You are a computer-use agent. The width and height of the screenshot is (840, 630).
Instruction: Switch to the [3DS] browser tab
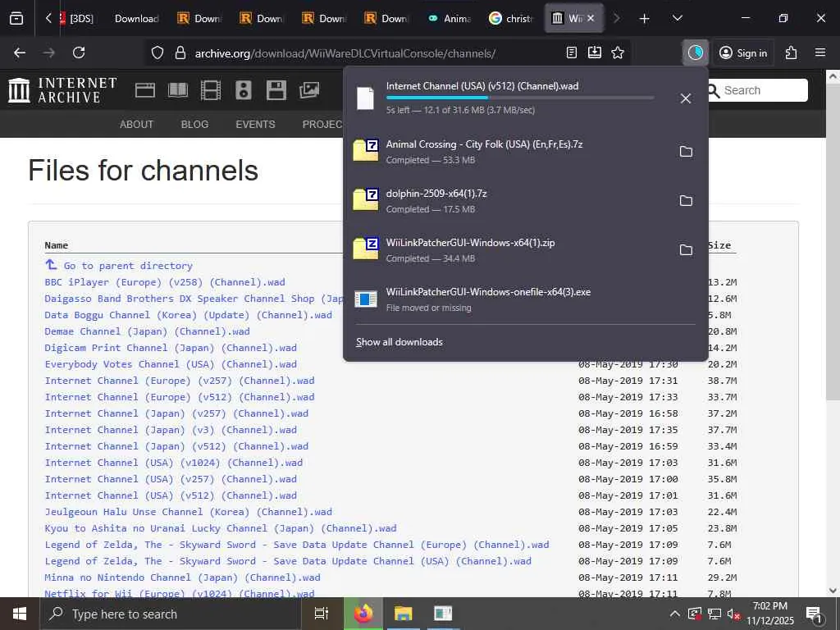tap(76, 19)
